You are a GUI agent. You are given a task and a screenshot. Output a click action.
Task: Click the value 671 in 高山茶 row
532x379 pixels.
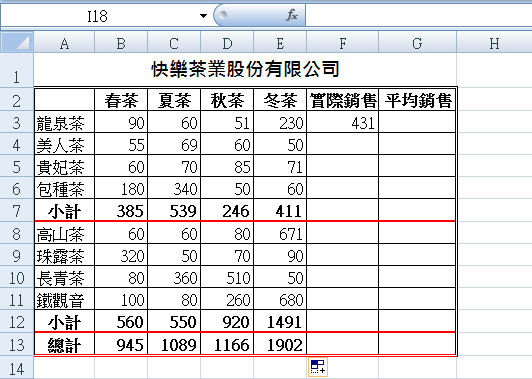click(x=280, y=233)
